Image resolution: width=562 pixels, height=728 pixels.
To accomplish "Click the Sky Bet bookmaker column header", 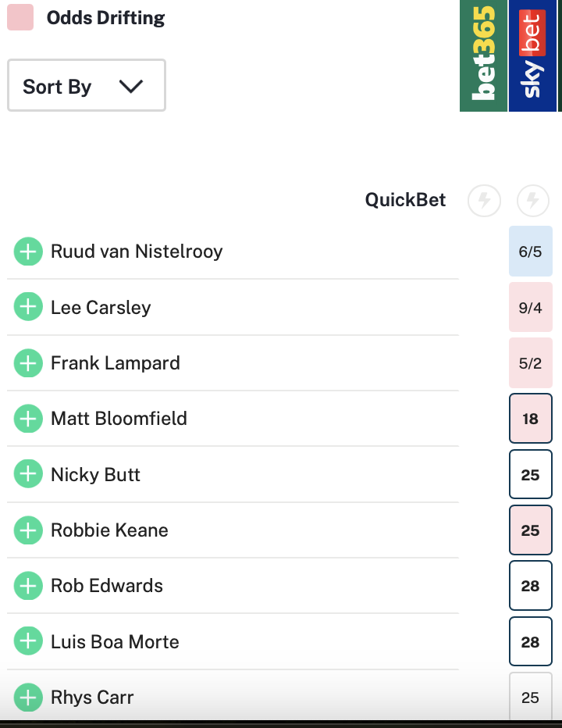I will [x=532, y=55].
